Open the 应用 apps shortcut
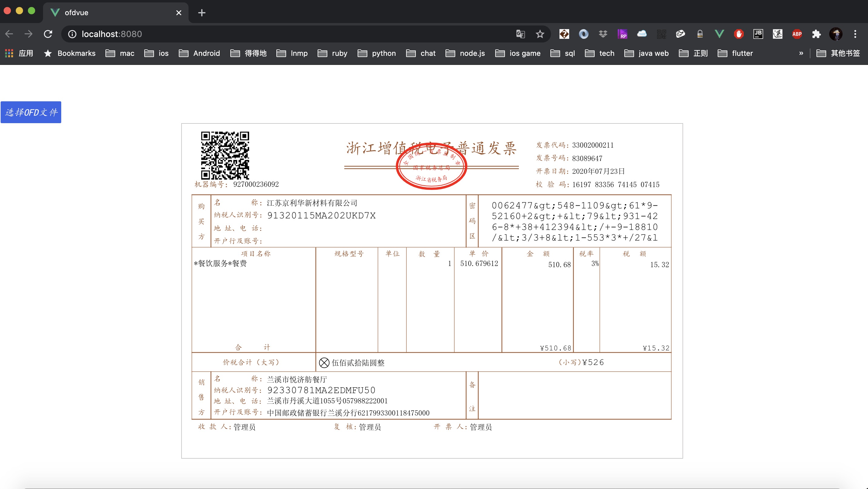868x489 pixels. [x=19, y=53]
